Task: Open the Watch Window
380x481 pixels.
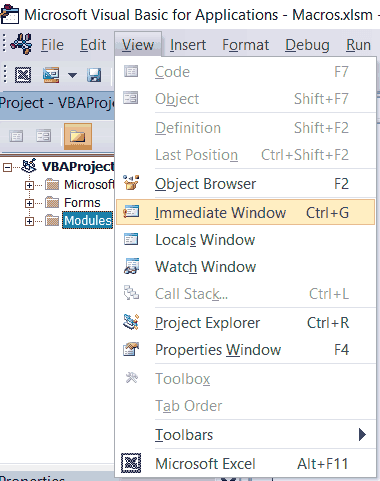Action: click(245, 267)
